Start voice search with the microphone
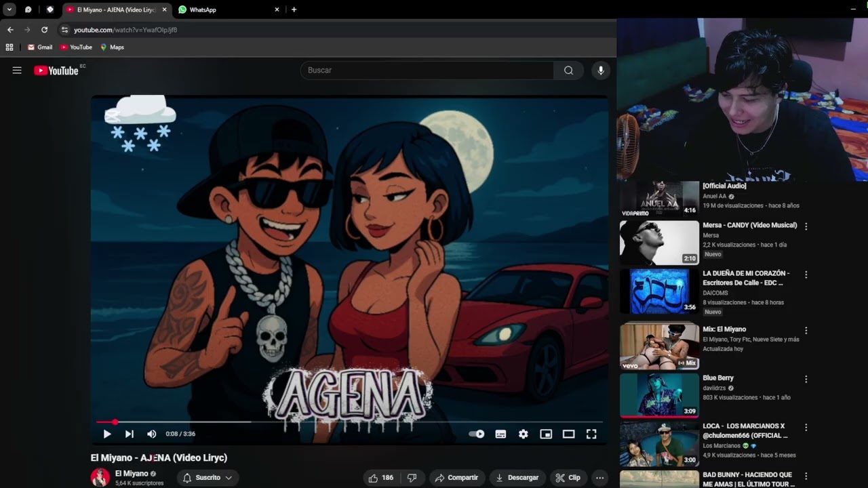Image resolution: width=868 pixels, height=488 pixels. (x=600, y=70)
